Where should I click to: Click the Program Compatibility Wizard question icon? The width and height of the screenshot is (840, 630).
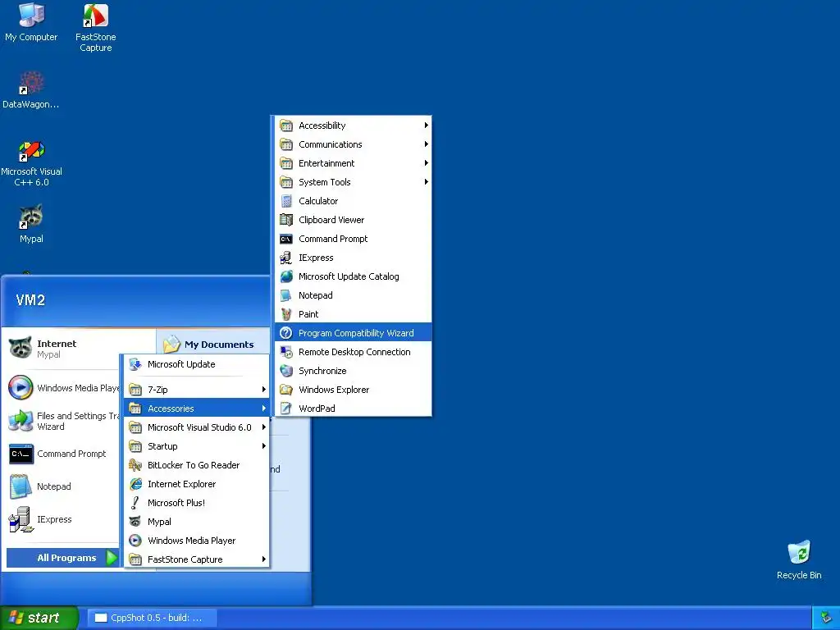click(286, 333)
